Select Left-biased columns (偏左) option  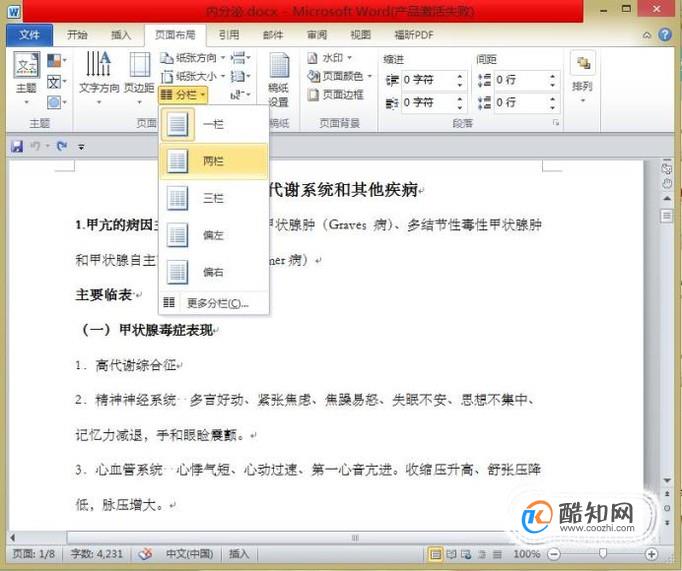pos(214,235)
